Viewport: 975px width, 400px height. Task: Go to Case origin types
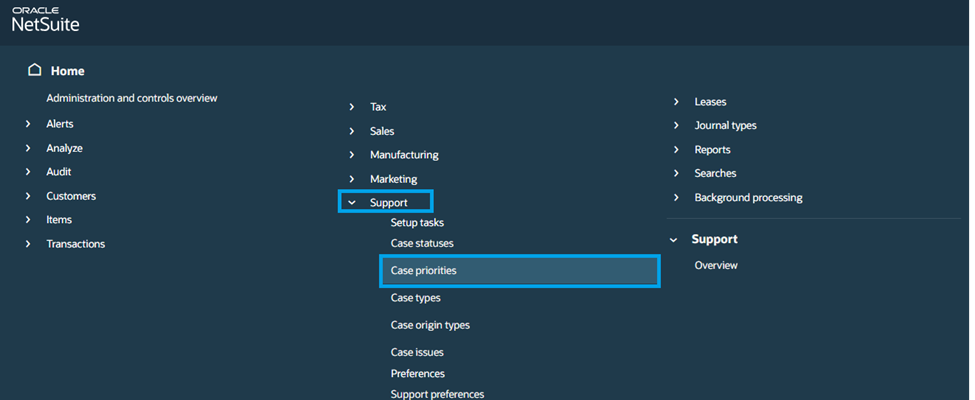click(x=430, y=325)
